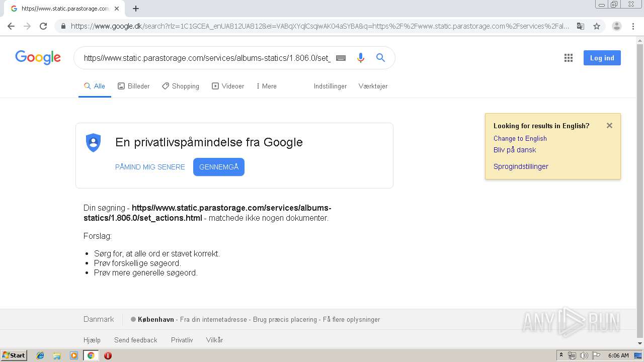View site info via padlock icon
This screenshot has width=644, height=362.
[63, 26]
